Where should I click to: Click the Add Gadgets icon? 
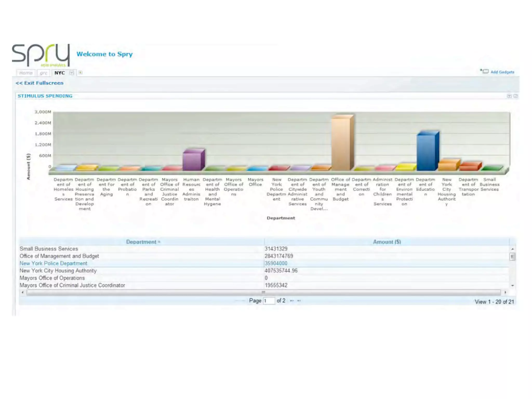[x=485, y=71]
